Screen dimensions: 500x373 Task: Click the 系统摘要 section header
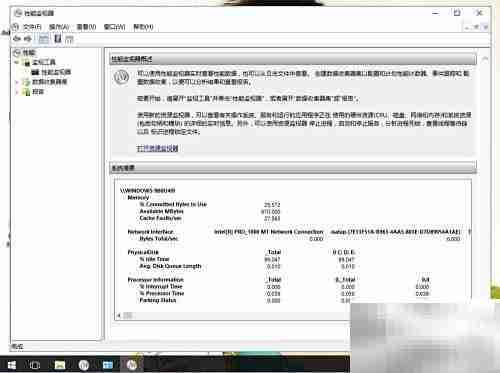293,168
